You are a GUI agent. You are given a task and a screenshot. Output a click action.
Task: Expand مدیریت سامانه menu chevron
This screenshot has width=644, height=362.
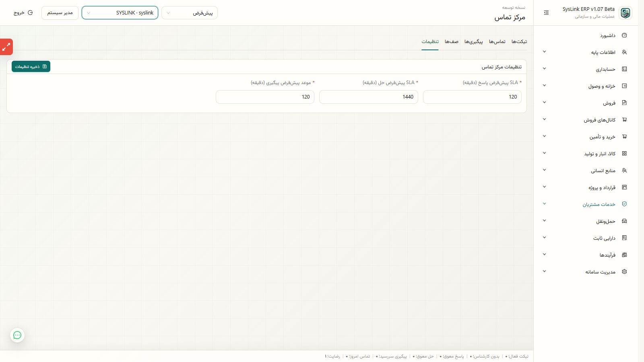point(544,271)
